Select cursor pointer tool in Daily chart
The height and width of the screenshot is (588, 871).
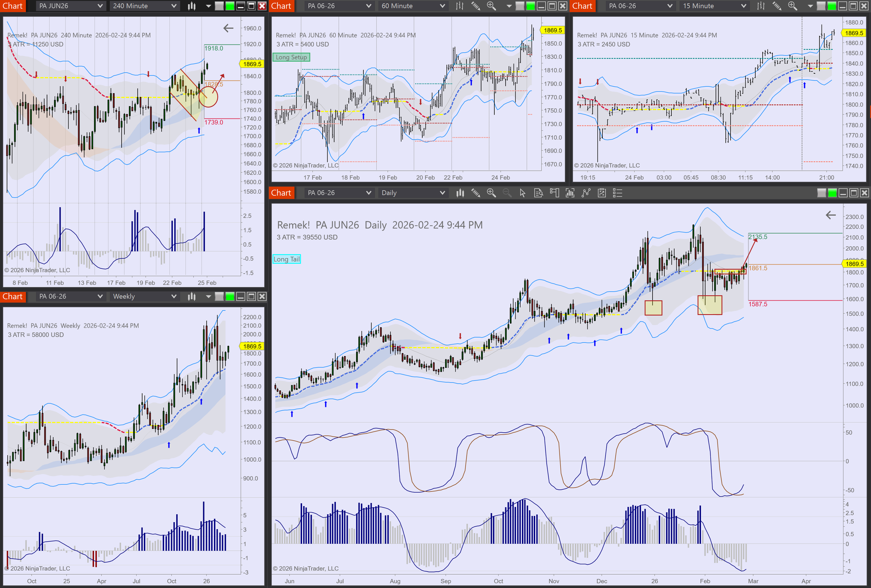pyautogui.click(x=523, y=193)
